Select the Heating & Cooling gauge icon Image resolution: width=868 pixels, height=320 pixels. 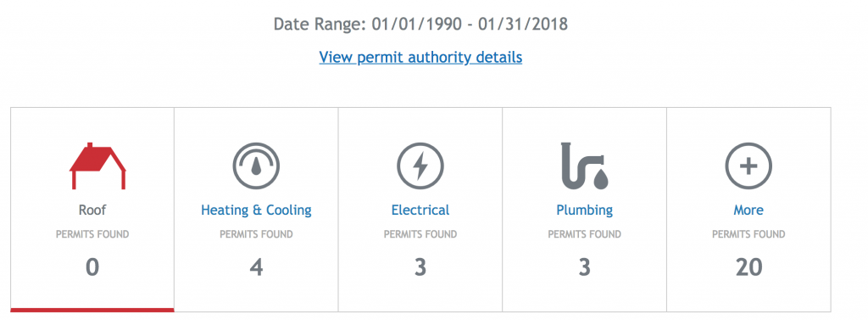[x=256, y=166]
